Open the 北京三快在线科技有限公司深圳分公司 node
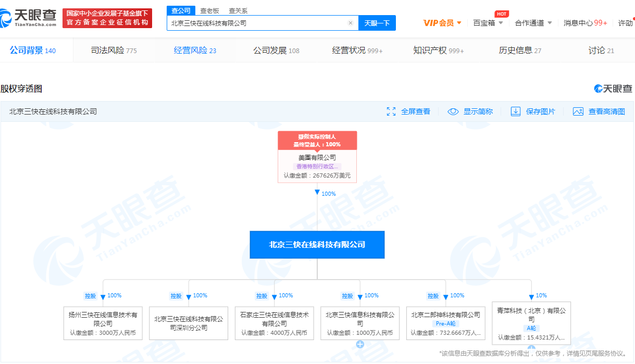Screen dimensions: 635x364 (189, 323)
